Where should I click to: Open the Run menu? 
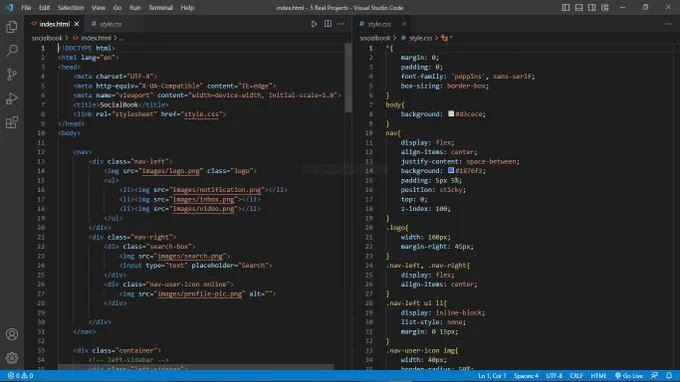[135, 7]
